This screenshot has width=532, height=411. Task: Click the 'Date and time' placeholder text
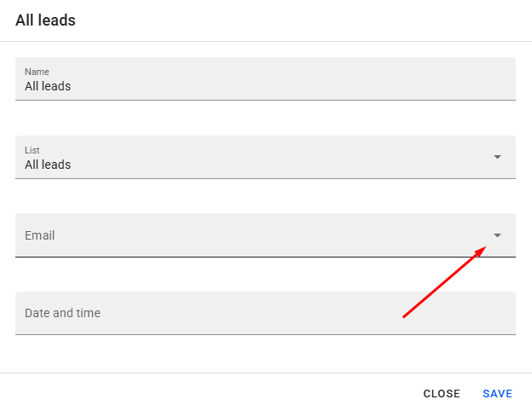click(x=62, y=313)
